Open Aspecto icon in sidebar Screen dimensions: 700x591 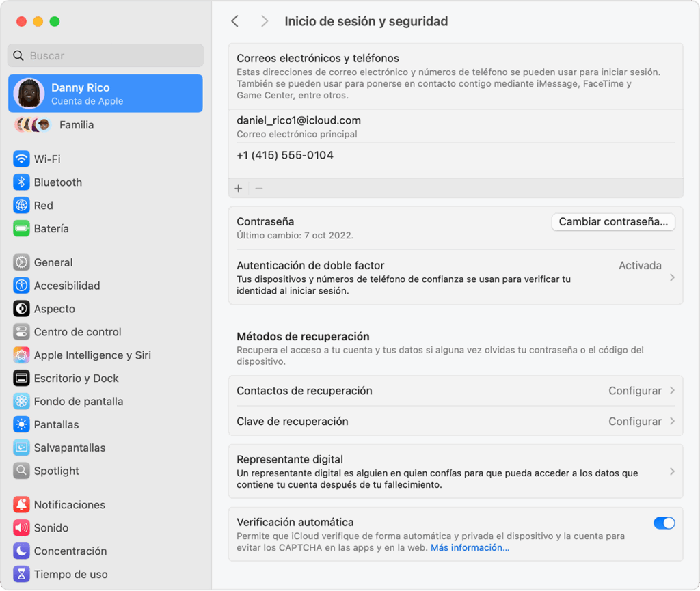(x=21, y=309)
